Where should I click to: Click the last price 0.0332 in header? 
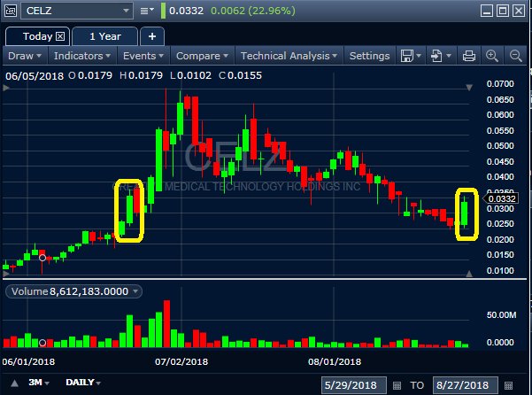(x=186, y=11)
